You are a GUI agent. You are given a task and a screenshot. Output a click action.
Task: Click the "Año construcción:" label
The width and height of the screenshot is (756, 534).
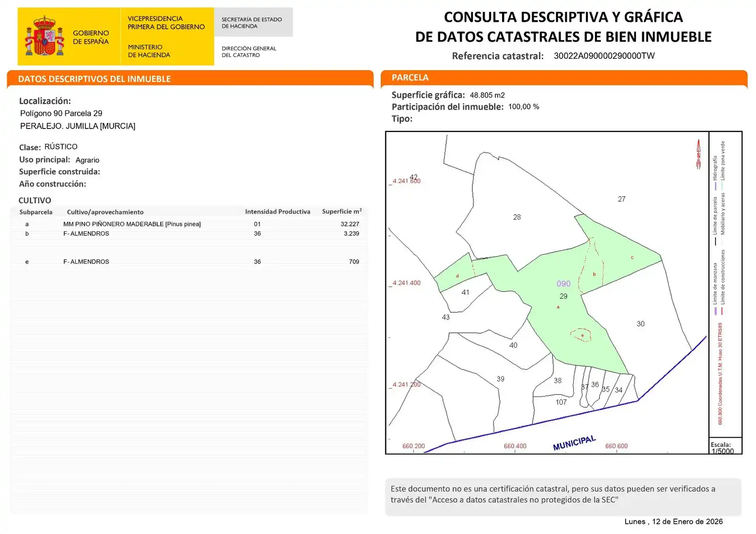coord(52,183)
